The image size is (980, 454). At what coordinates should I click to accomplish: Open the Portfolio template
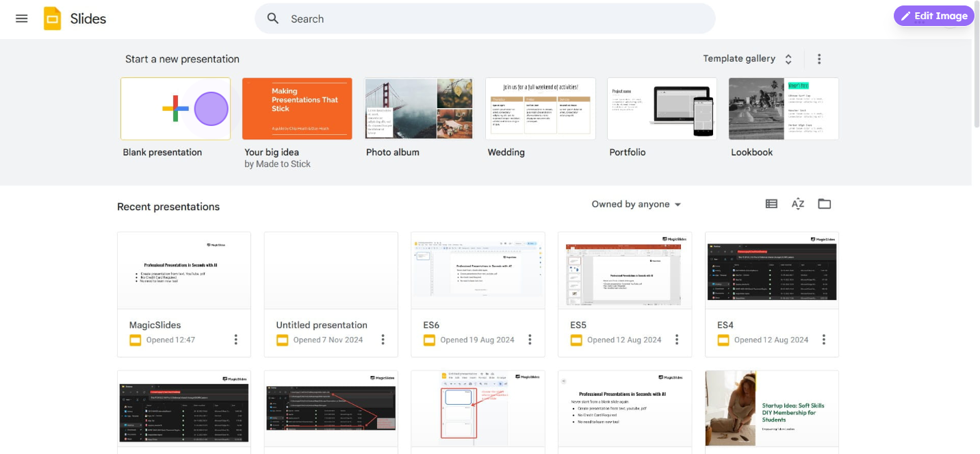click(662, 109)
